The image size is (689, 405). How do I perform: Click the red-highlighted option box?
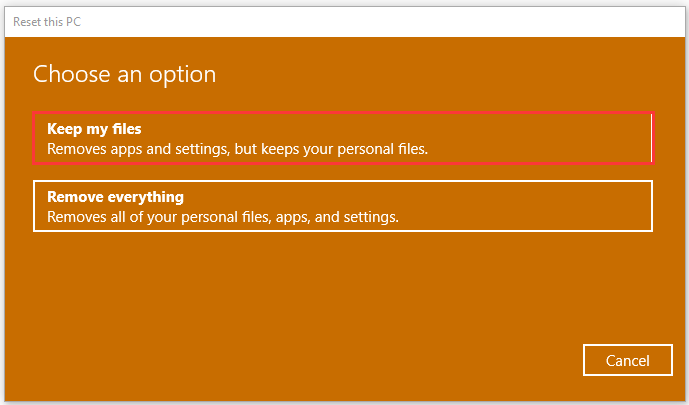click(343, 138)
